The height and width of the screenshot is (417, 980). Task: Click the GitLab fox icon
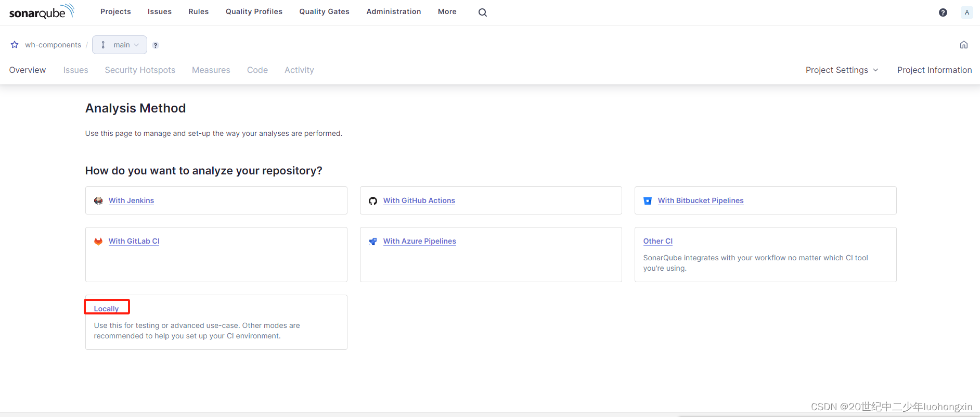coord(98,242)
